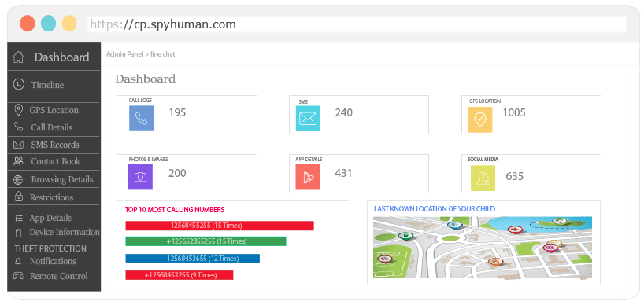The image size is (644, 305).
Task: Click the last known location map
Action: tap(483, 247)
